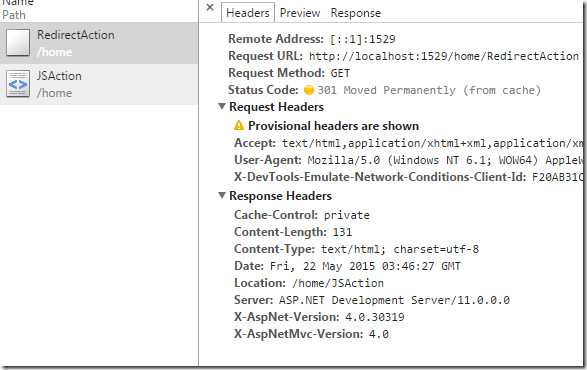Switch to the Response tab

pos(355,13)
